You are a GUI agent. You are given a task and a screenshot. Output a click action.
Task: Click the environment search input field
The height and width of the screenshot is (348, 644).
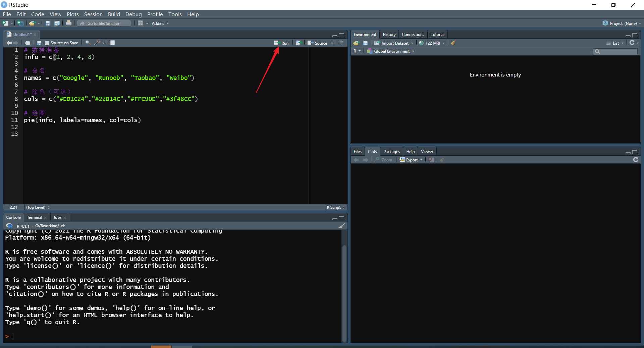(x=615, y=51)
